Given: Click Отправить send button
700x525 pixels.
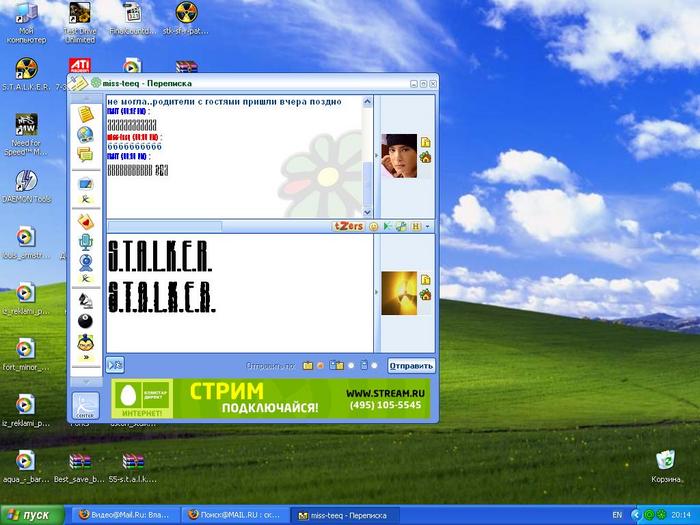Looking at the screenshot, I should [411, 366].
